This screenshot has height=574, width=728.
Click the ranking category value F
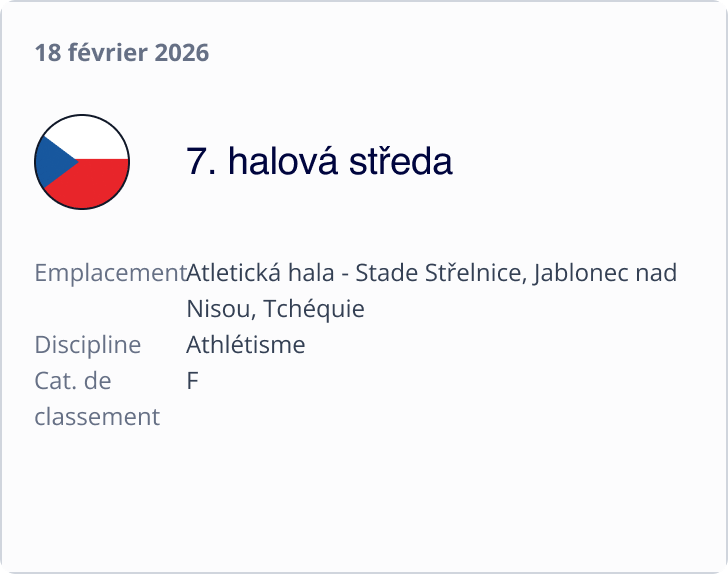coord(192,381)
